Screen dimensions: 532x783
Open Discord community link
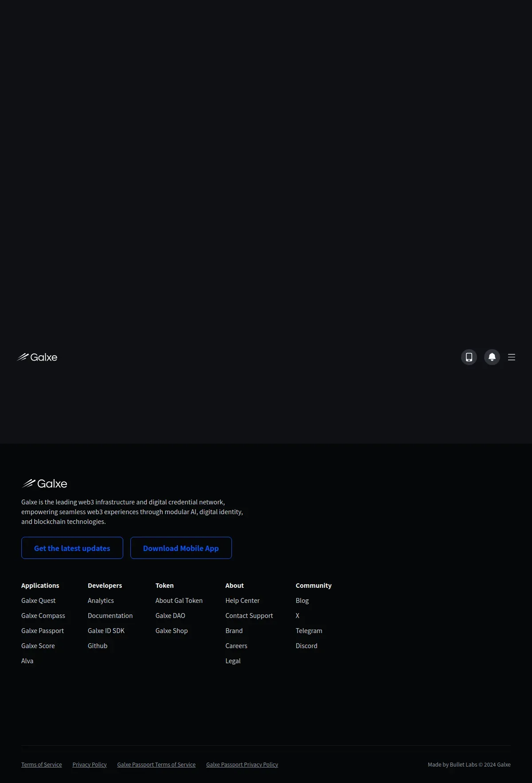307,646
